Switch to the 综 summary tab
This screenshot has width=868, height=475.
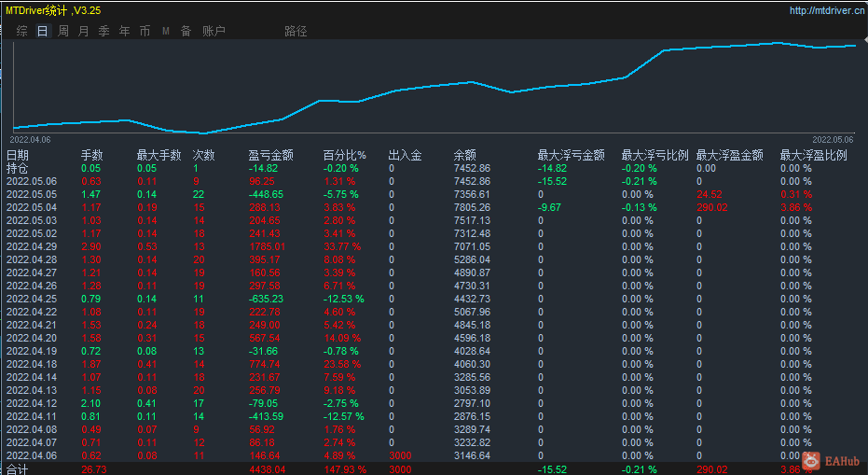click(22, 31)
